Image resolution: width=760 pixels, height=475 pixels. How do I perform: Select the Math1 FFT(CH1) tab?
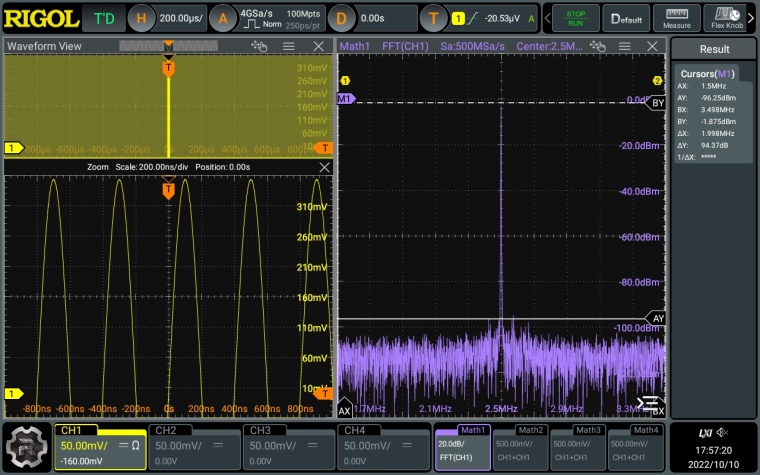coord(461,446)
